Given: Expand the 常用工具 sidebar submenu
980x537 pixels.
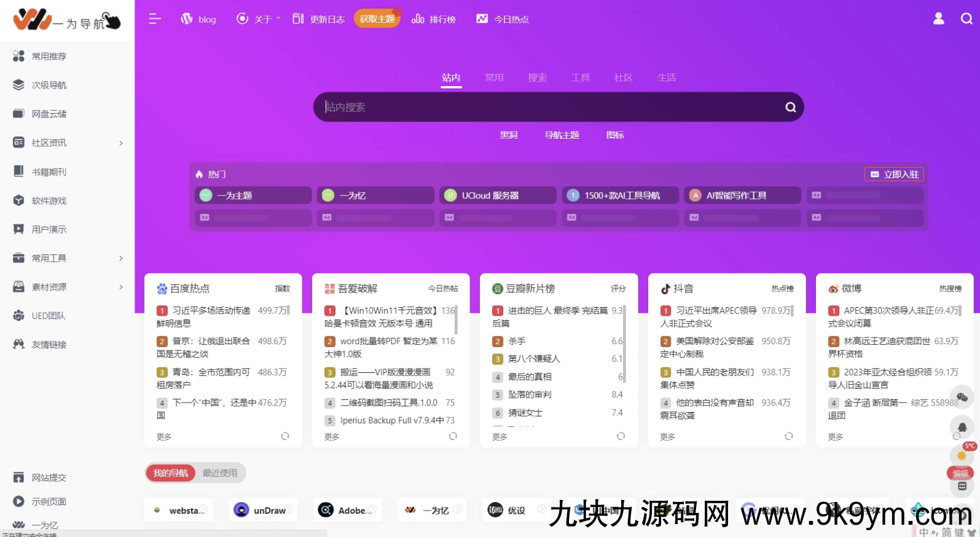Looking at the screenshot, I should 121,258.
